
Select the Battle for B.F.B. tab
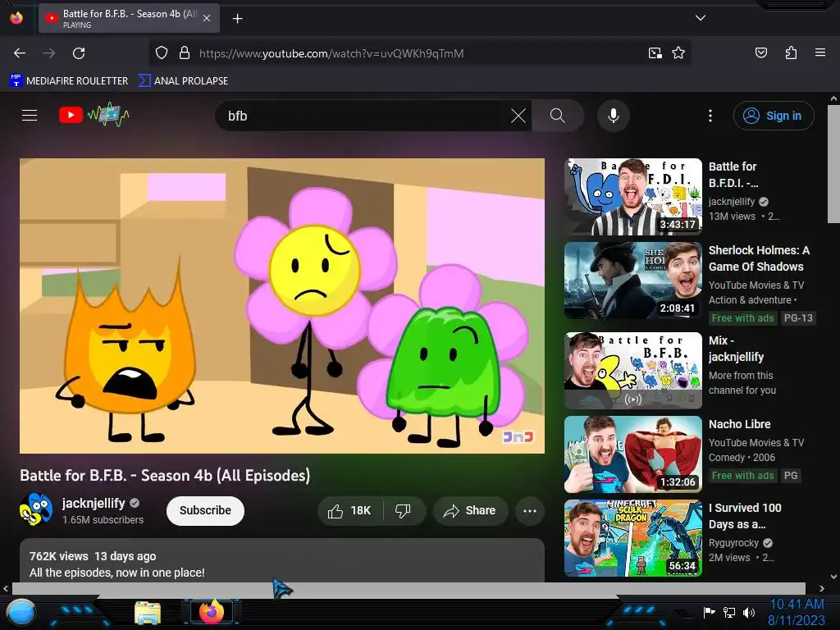tap(129, 18)
